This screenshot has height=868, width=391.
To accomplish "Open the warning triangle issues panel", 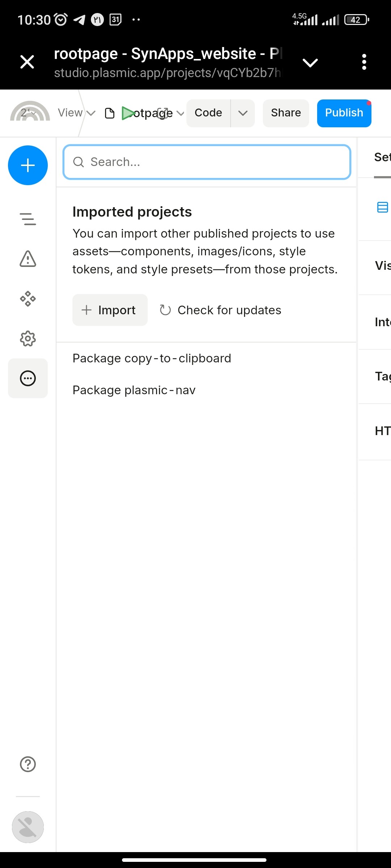I will 28,259.
